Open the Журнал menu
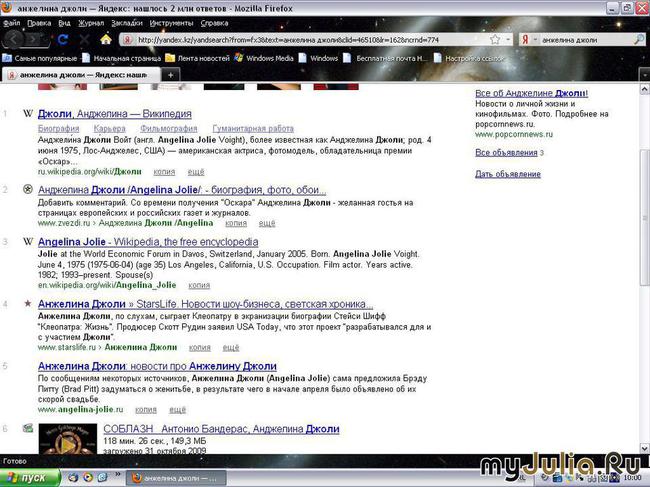The width and height of the screenshot is (650, 487). 91,23
